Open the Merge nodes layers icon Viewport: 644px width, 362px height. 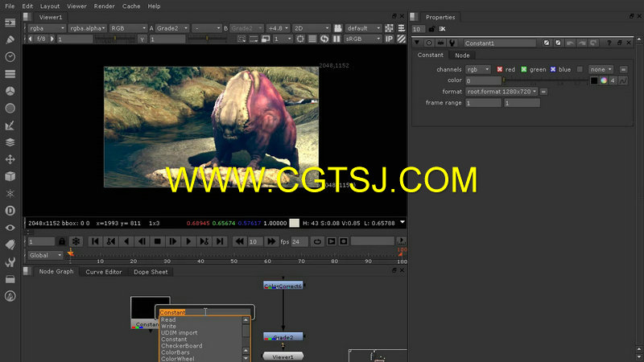tap(10, 142)
